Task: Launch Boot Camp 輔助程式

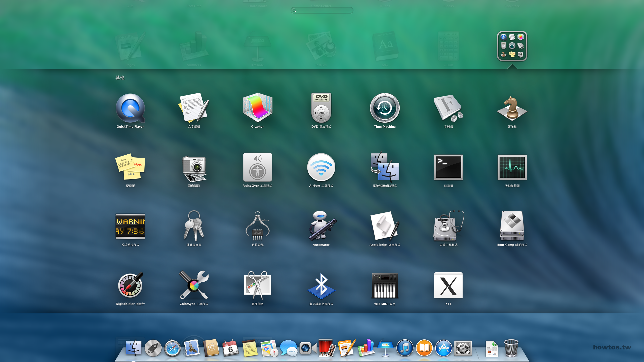Action: [512, 226]
